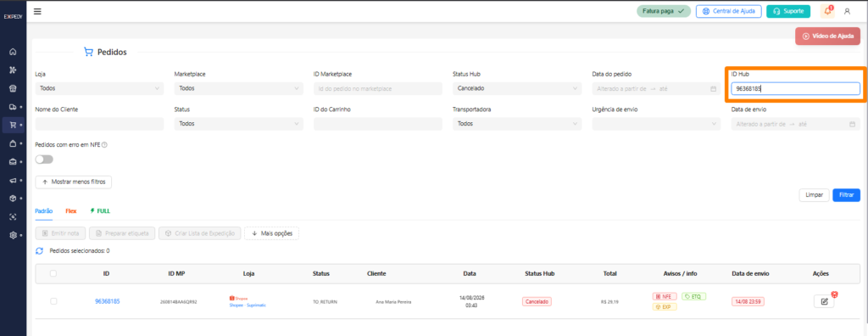The image size is (868, 336).
Task: Check the select-all checkbox in the table header
Action: 53,273
